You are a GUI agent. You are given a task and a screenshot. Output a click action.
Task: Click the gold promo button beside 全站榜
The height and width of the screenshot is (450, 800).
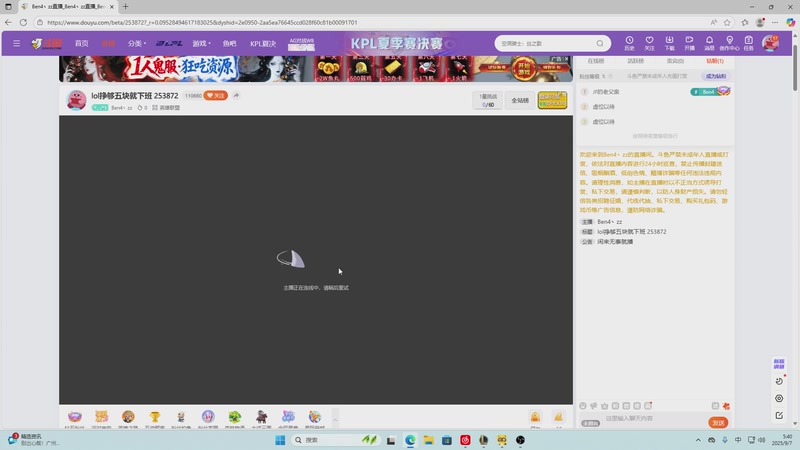[552, 100]
